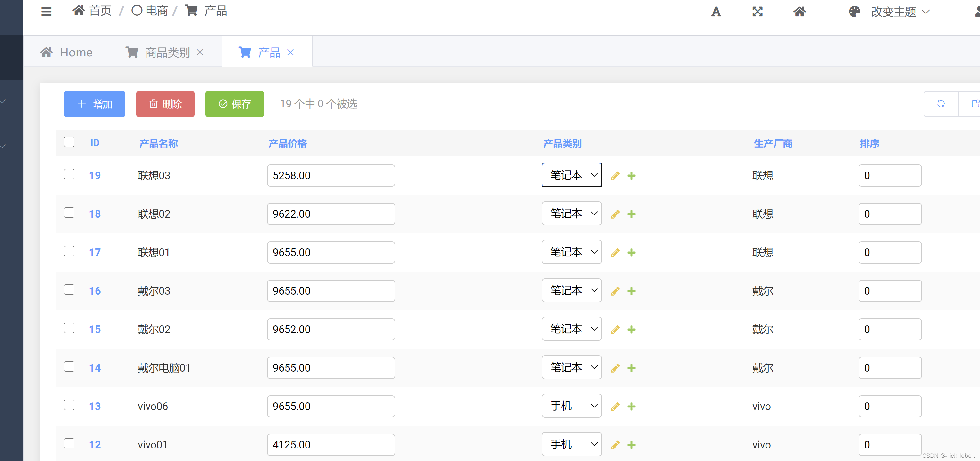
Task: Click the font size A icon
Action: [716, 12]
